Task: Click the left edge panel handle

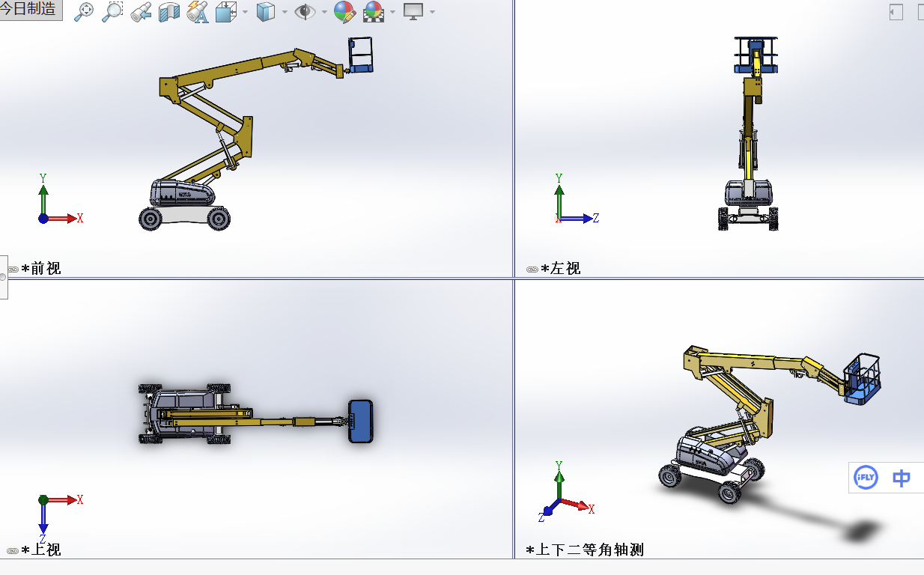Action: (3, 277)
